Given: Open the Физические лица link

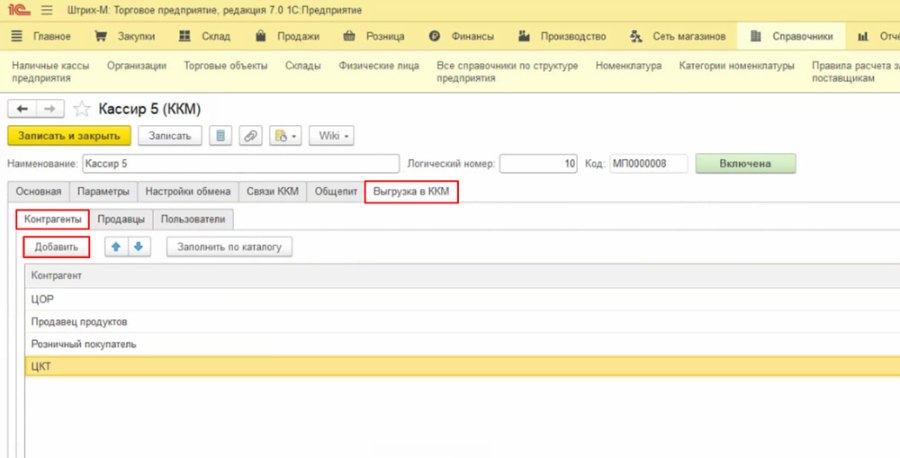Looking at the screenshot, I should 379,65.
